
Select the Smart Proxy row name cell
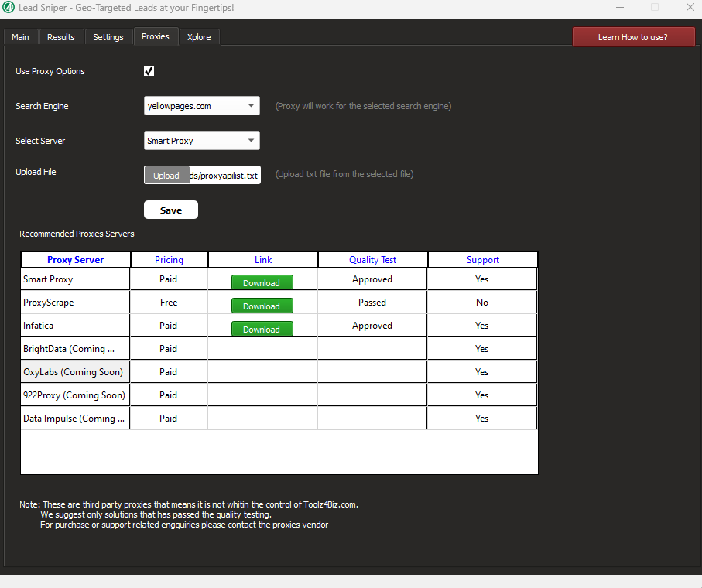[75, 279]
